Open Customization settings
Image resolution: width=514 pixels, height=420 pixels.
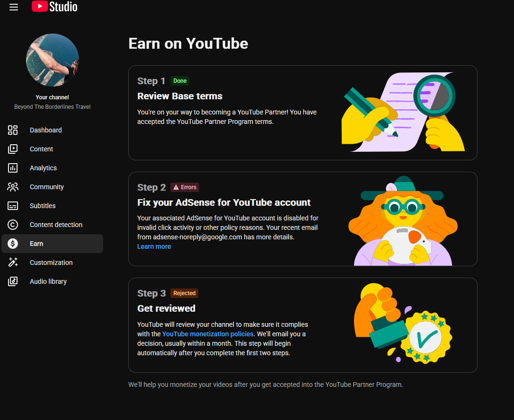52,262
